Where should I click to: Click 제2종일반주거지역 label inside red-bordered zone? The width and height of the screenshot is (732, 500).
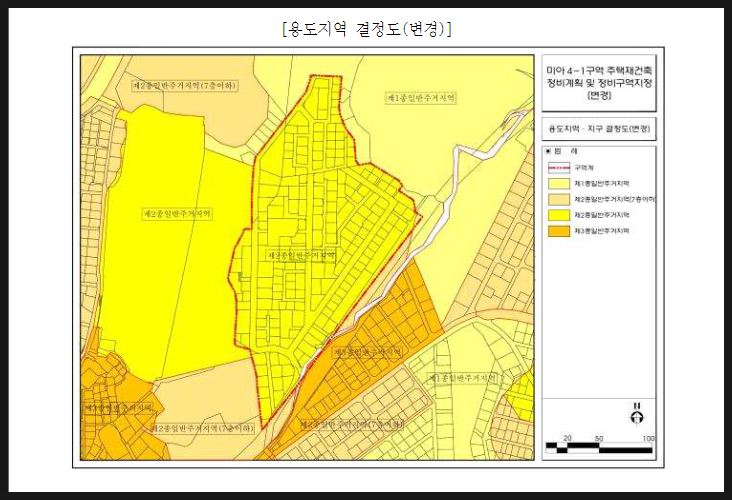(302, 255)
